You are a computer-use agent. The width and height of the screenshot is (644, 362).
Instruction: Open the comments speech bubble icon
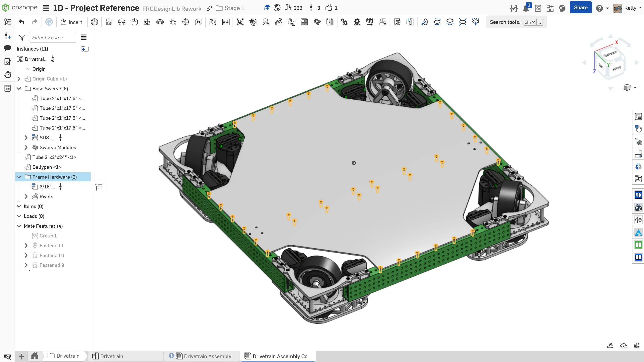pos(8,48)
